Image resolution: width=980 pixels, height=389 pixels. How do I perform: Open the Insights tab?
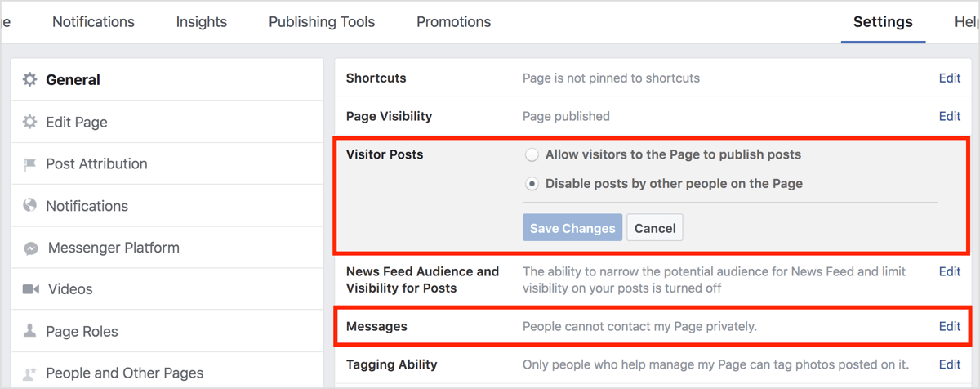[202, 22]
